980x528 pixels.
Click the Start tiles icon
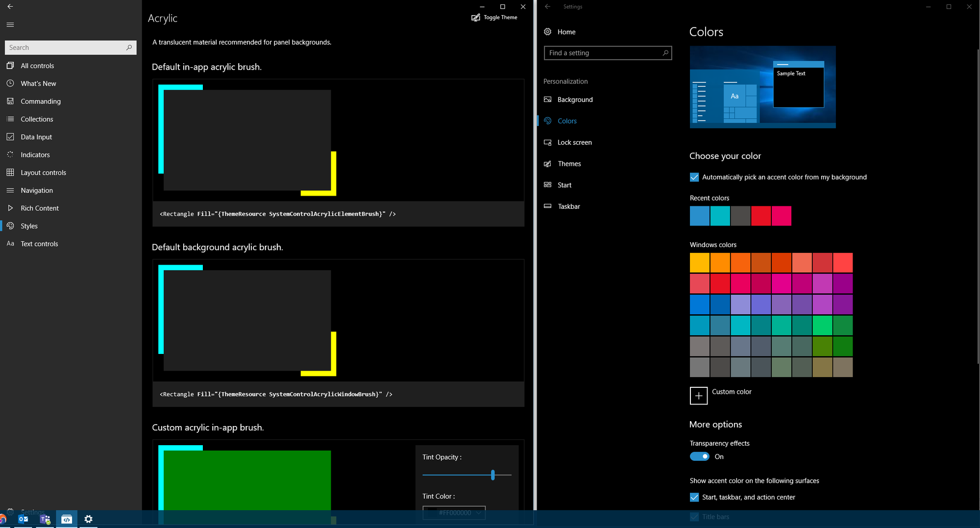point(548,185)
